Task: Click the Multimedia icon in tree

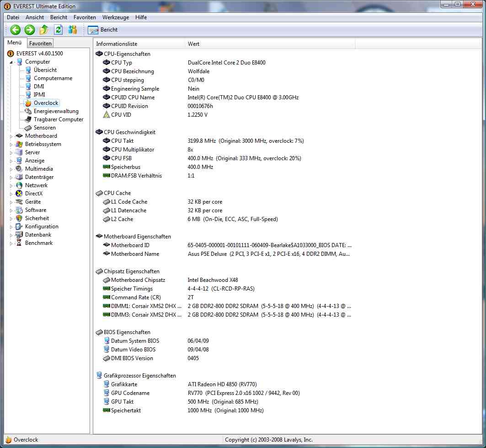Action: pyautogui.click(x=19, y=169)
